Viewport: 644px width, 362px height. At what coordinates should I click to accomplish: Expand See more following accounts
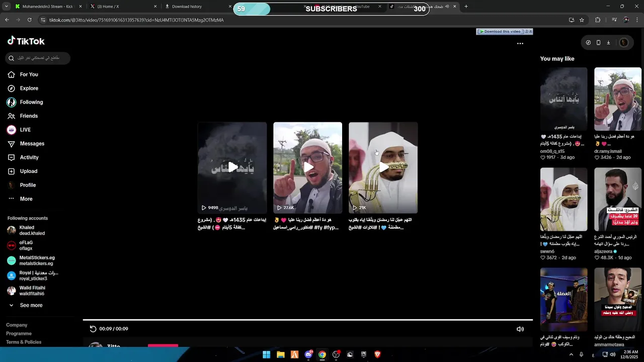coord(26,305)
